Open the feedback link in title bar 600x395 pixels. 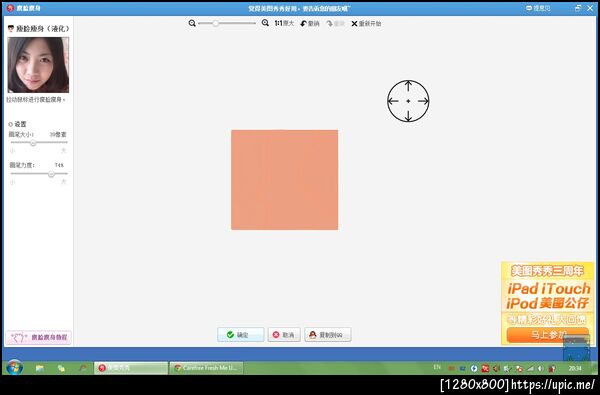point(538,8)
